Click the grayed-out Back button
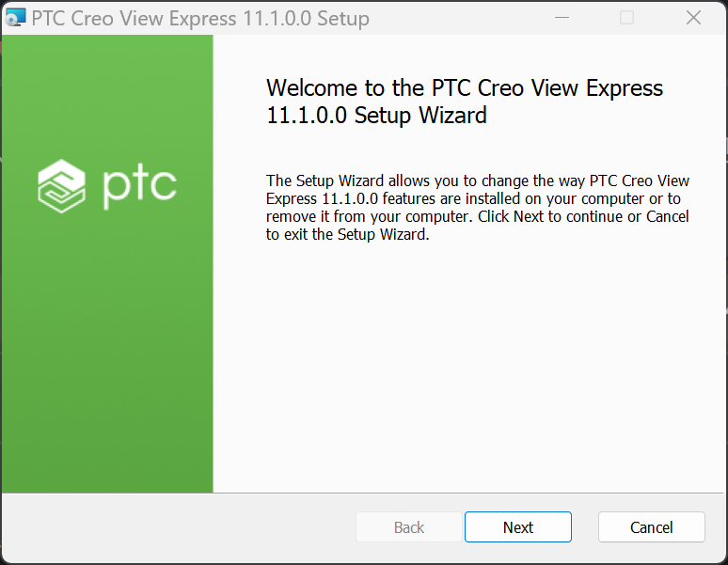Viewport: 728px width, 565px height. 409,527
